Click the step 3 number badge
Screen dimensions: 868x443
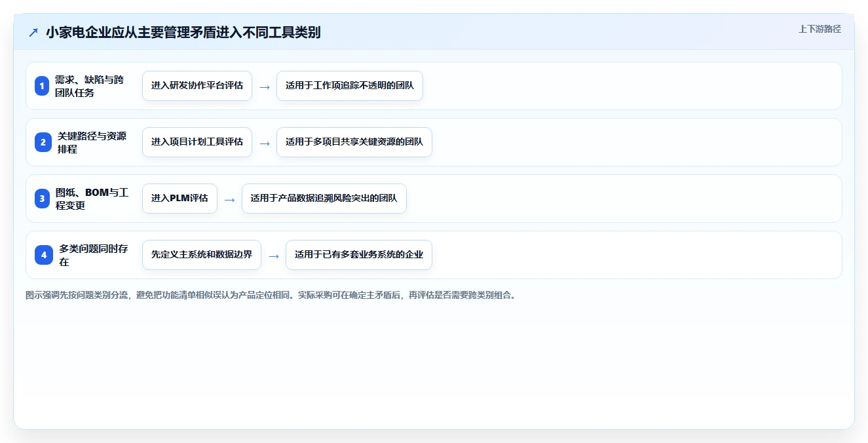pos(42,199)
